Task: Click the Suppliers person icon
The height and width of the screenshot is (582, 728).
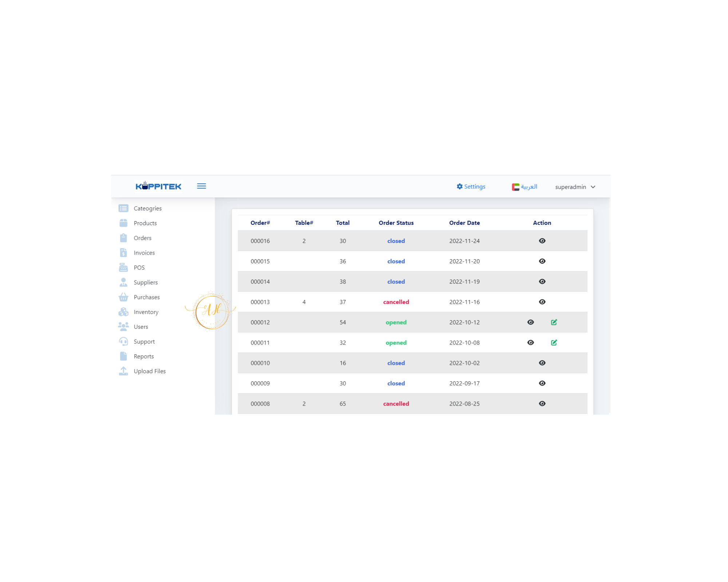Action: pos(123,282)
